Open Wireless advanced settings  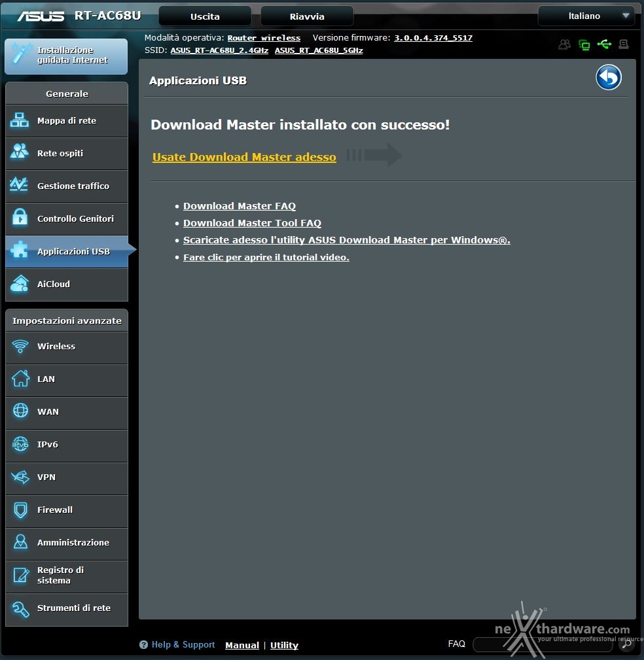pyautogui.click(x=67, y=347)
